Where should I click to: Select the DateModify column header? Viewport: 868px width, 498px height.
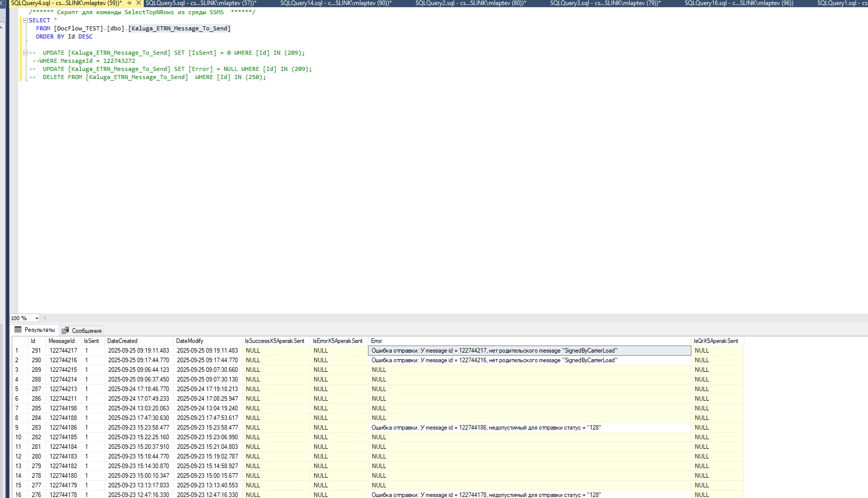[x=208, y=341]
